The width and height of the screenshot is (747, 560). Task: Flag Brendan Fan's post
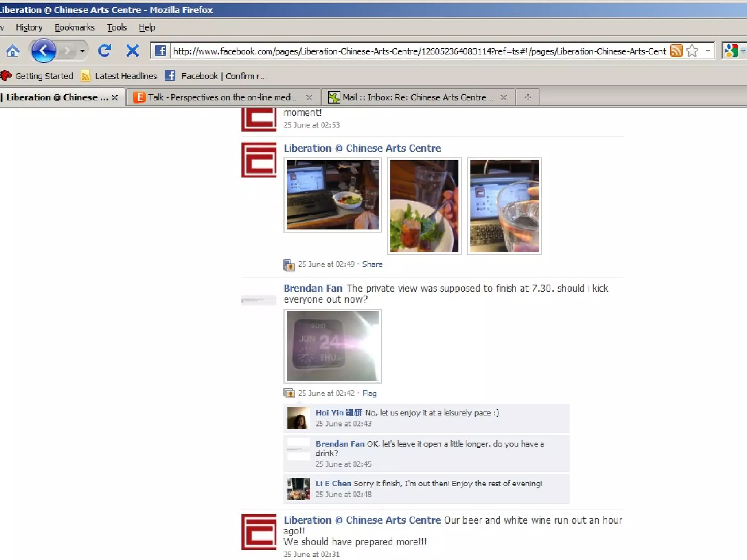369,393
